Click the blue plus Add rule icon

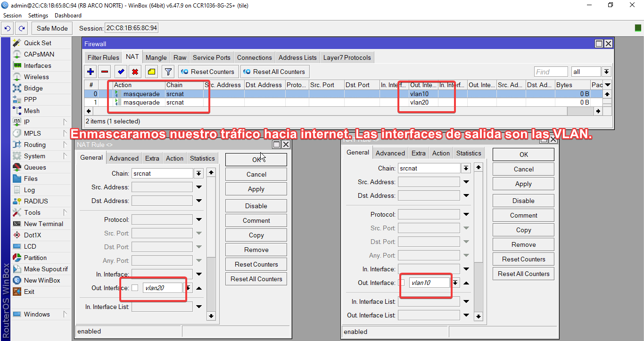91,72
